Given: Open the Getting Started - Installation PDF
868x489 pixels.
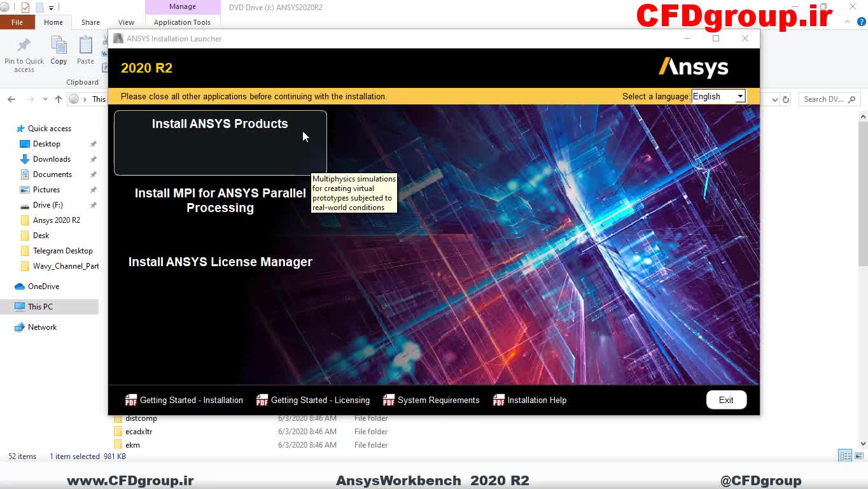Looking at the screenshot, I should (185, 400).
